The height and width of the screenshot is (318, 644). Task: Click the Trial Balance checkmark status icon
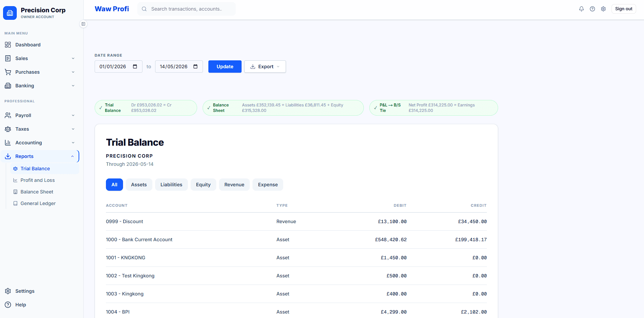101,108
